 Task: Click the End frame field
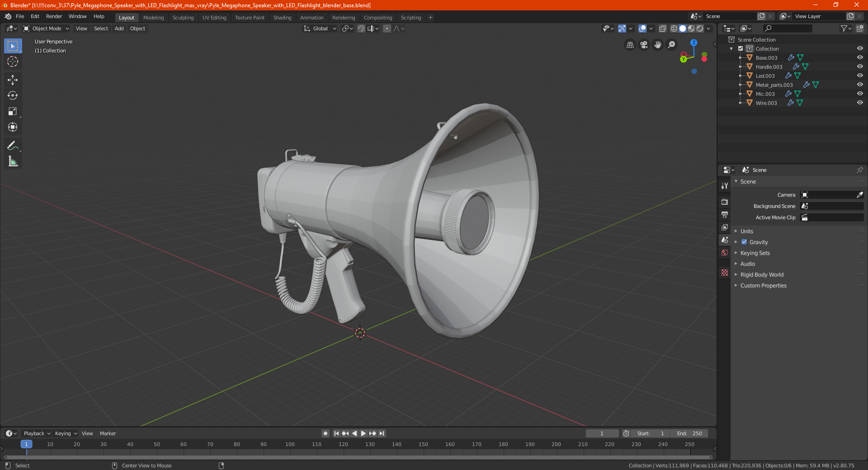pos(689,433)
